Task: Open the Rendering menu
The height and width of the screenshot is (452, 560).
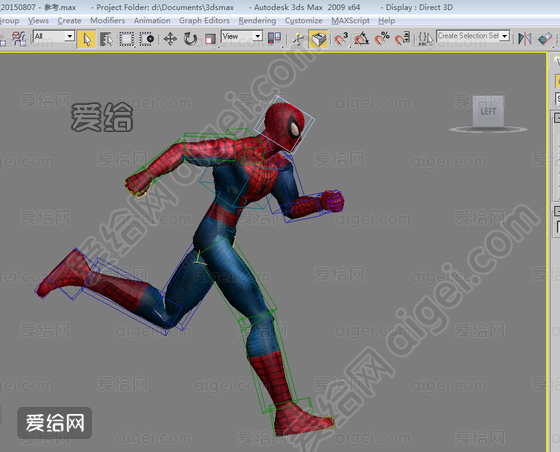Action: click(x=257, y=21)
